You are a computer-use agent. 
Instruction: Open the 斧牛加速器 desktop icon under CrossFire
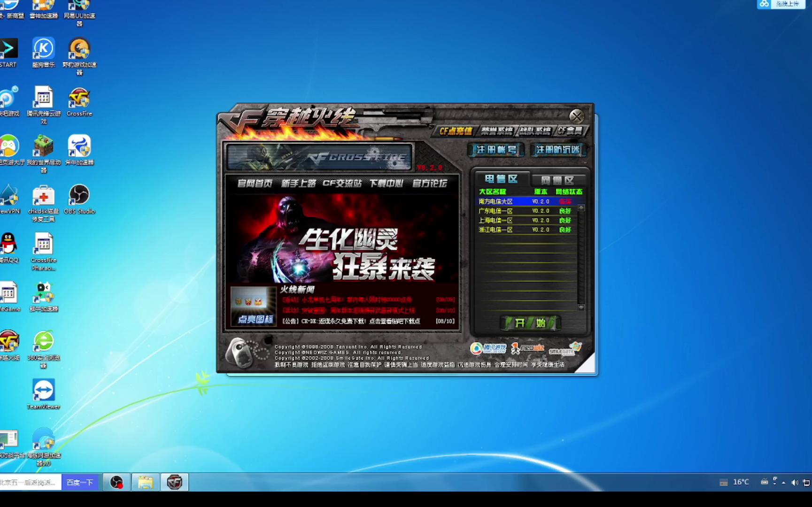click(79, 150)
